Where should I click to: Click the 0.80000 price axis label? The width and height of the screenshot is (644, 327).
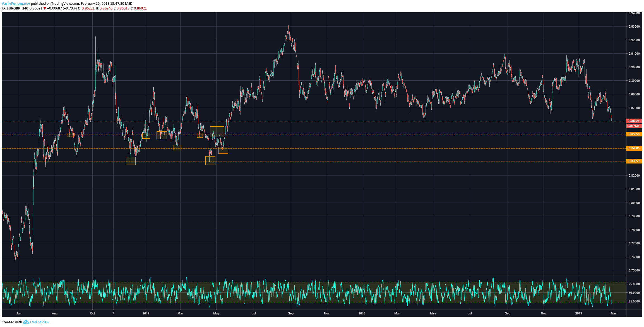(x=634, y=203)
